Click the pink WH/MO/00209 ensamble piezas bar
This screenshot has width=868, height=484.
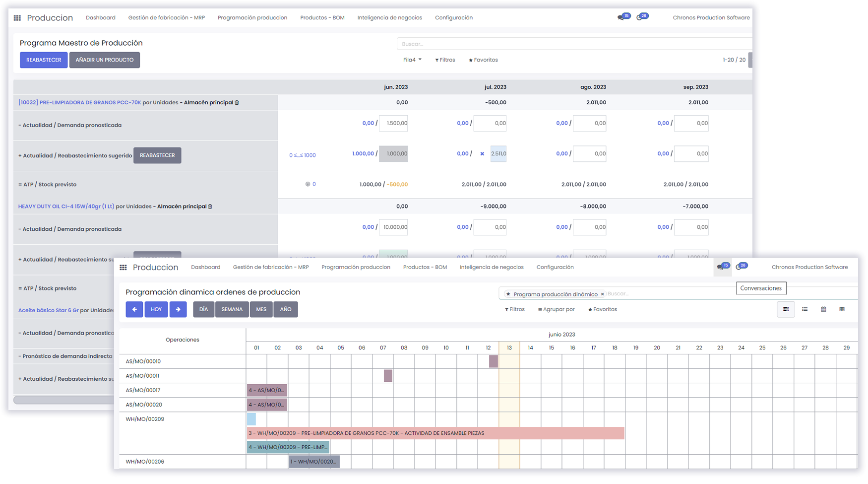tap(435, 433)
